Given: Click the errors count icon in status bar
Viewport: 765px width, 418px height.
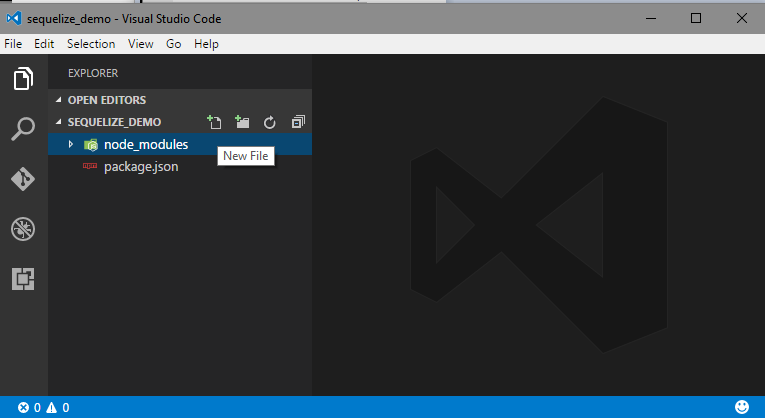Looking at the screenshot, I should (x=23, y=407).
